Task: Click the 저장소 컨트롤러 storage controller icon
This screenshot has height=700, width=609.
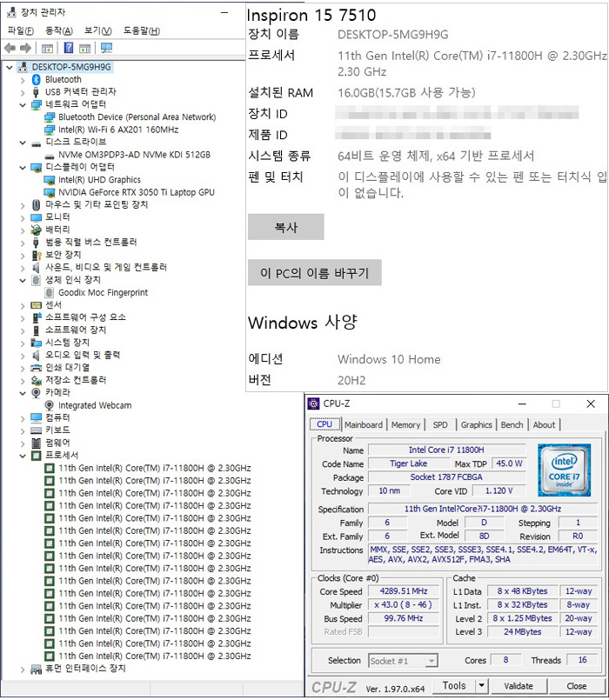Action: pyautogui.click(x=37, y=380)
